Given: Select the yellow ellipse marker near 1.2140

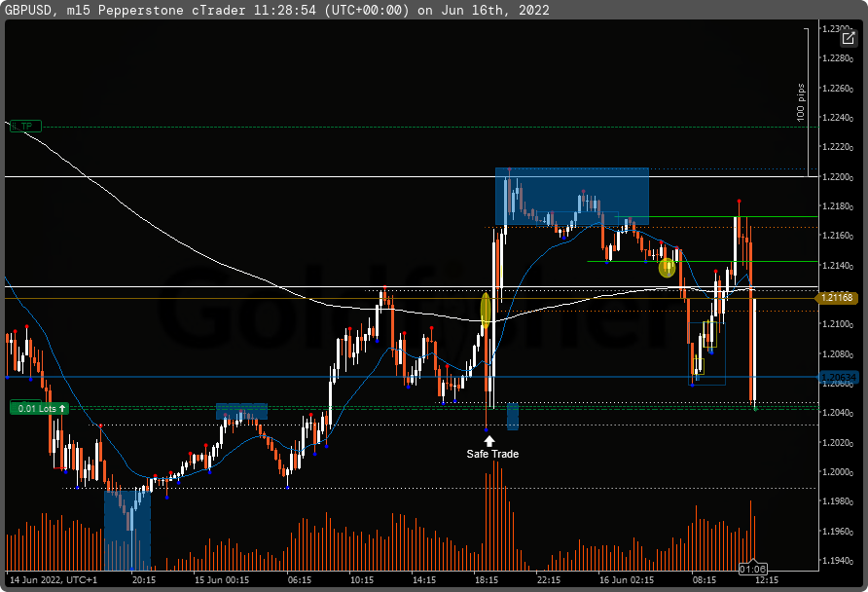Looking at the screenshot, I should click(x=667, y=268).
